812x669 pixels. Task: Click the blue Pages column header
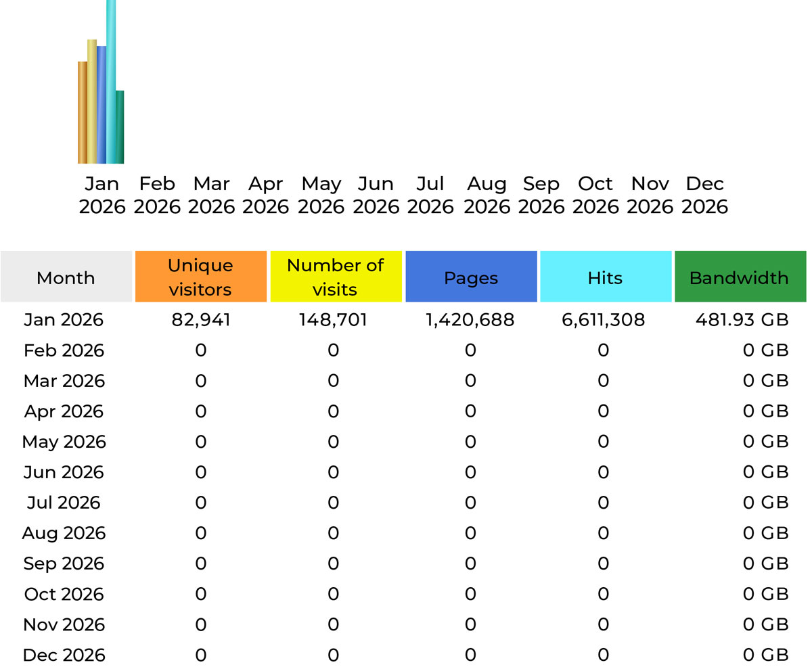pos(471,277)
